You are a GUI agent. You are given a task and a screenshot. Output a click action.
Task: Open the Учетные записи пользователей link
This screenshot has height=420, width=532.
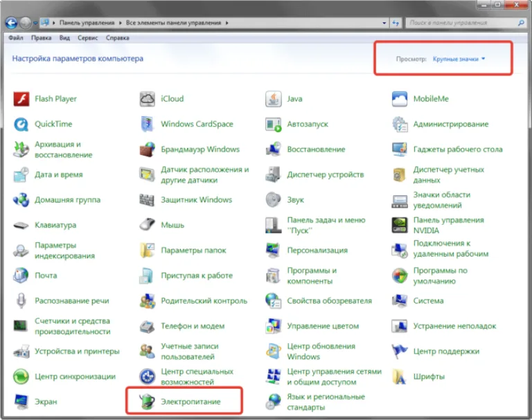(x=190, y=351)
